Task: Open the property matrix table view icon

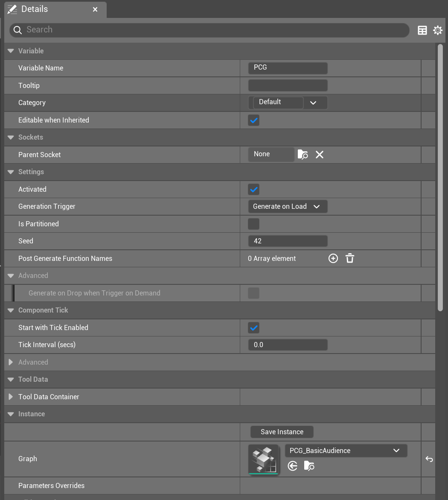Action: click(x=422, y=30)
